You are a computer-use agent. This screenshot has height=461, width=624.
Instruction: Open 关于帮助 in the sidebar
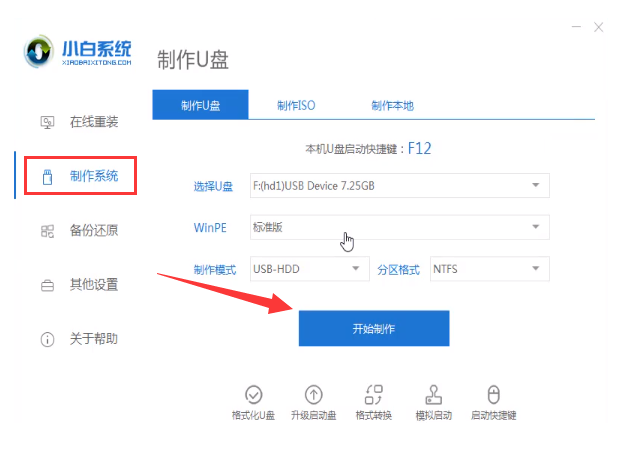[x=79, y=339]
